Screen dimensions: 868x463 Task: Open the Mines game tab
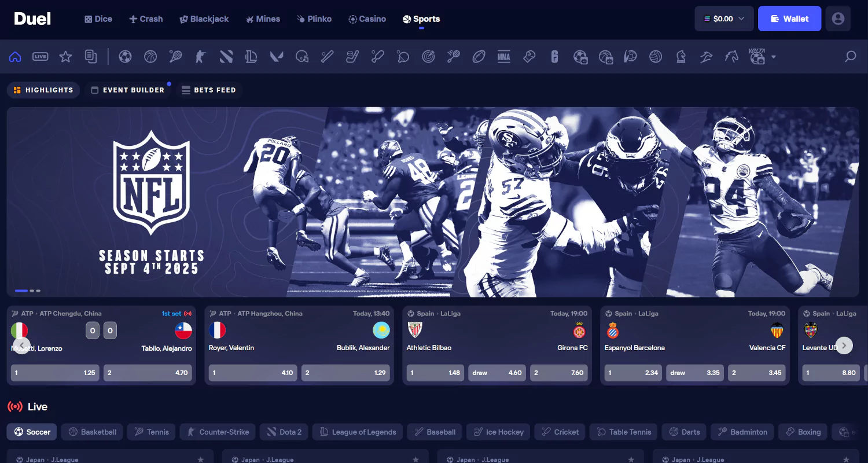pyautogui.click(x=263, y=19)
